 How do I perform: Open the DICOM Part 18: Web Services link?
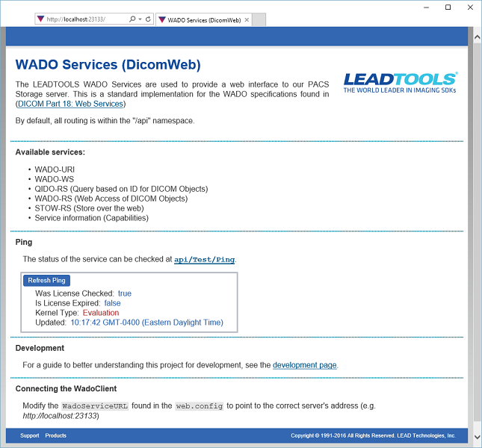pyautogui.click(x=70, y=104)
